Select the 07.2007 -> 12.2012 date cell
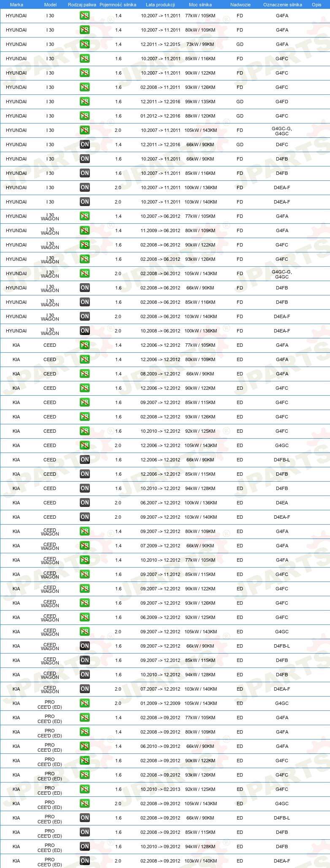This screenshot has width=330, height=868. pyautogui.click(x=160, y=689)
